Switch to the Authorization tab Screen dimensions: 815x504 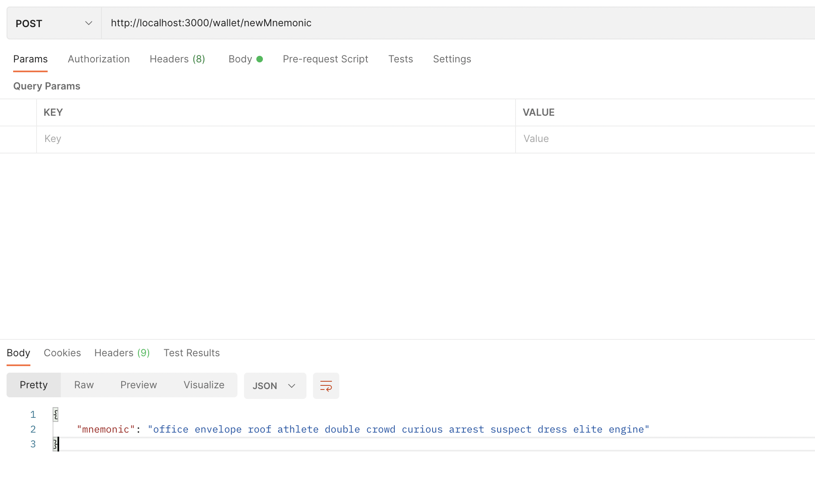point(99,59)
